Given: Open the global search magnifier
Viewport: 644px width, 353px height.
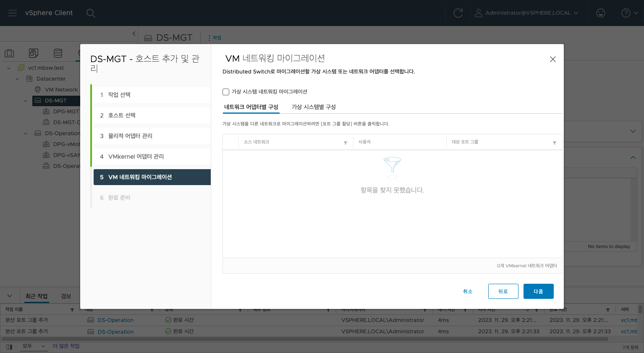Looking at the screenshot, I should pyautogui.click(x=91, y=13).
